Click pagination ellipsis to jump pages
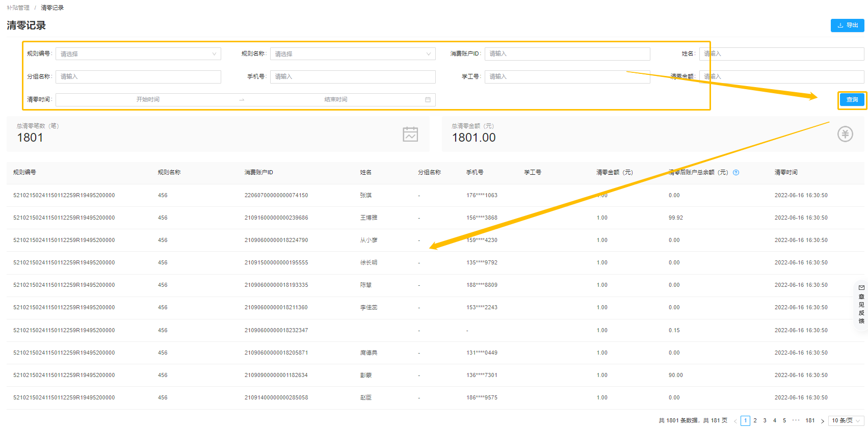Viewport: 868px width, 430px height. coord(796,420)
